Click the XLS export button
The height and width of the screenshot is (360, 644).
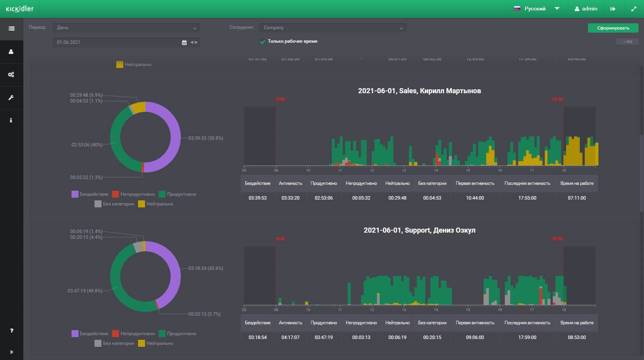[x=627, y=42]
